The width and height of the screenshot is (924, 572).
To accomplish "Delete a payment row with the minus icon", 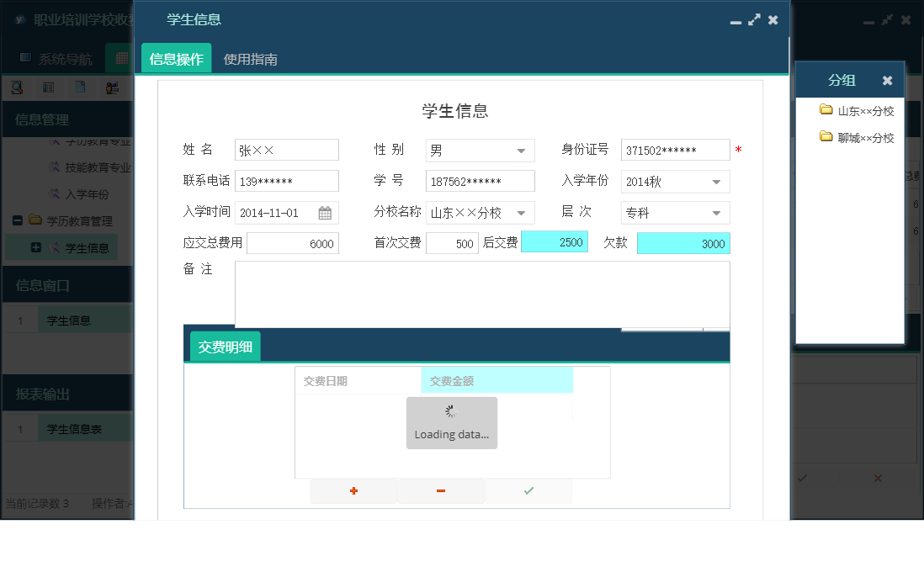I will pos(441,490).
